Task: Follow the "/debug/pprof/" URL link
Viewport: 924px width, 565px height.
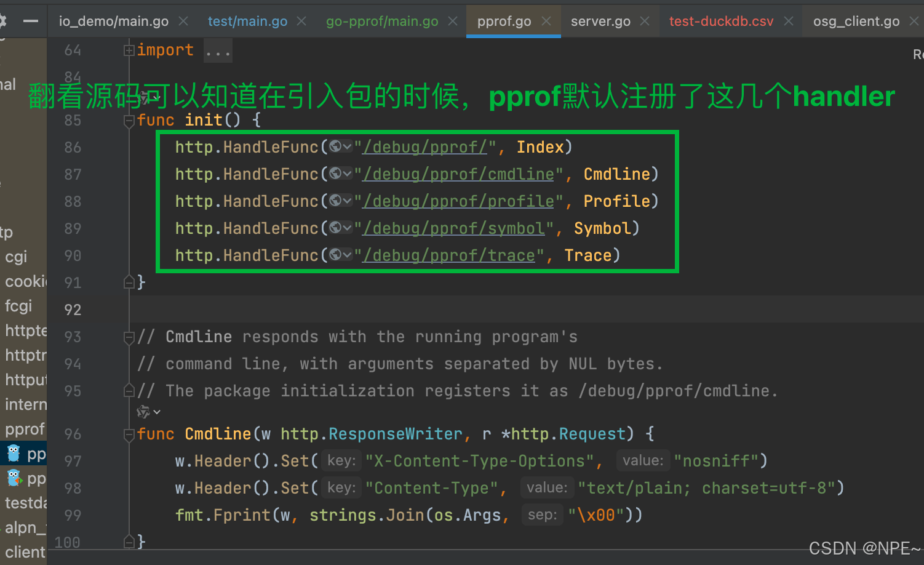Action: pyautogui.click(x=425, y=147)
